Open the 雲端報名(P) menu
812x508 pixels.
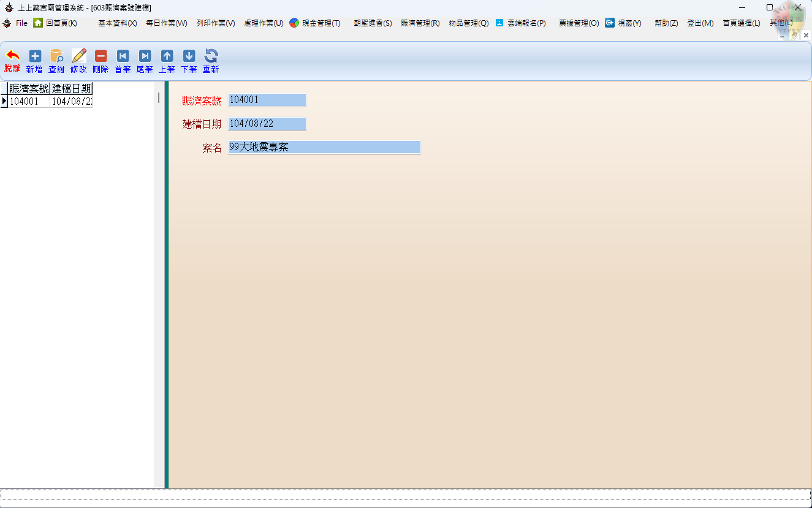(526, 23)
